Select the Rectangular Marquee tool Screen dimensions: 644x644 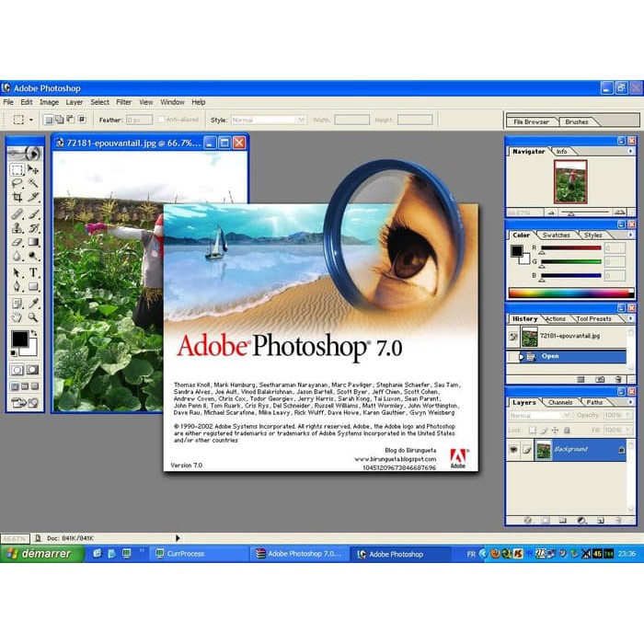click(x=17, y=170)
